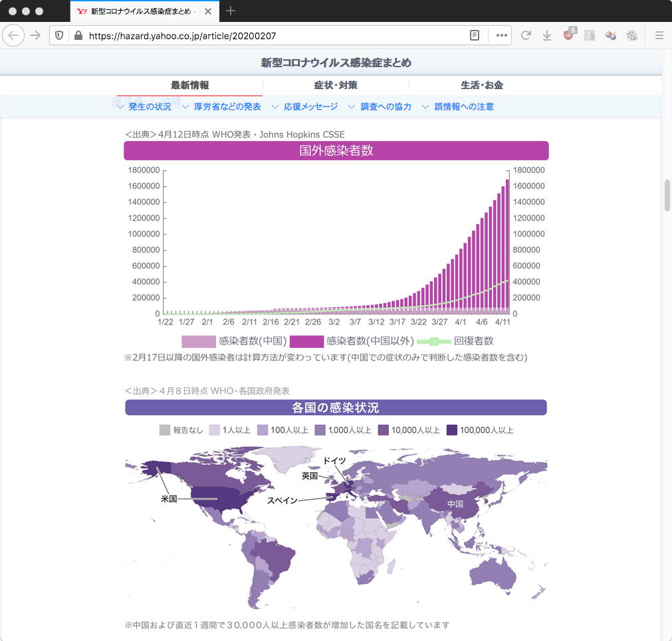Click footnote about 30,000人以上 below map
Viewport: 672px width, 641px height.
[x=287, y=624]
